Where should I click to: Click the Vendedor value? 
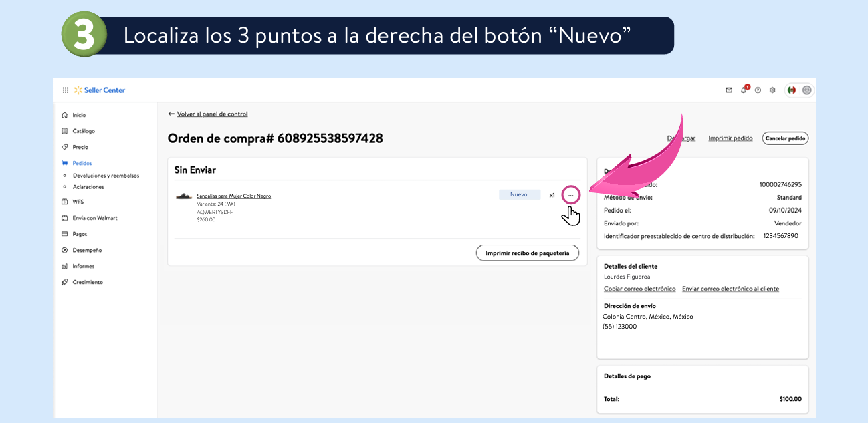coord(788,223)
